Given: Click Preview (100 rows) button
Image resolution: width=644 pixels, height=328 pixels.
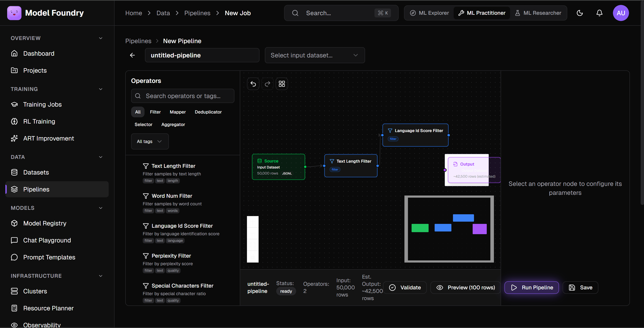Looking at the screenshot, I should pos(465,288).
